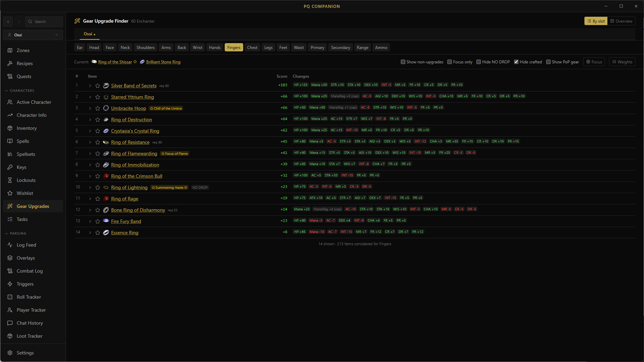Click in the Search field
This screenshot has width=644, height=362.
coord(44,22)
